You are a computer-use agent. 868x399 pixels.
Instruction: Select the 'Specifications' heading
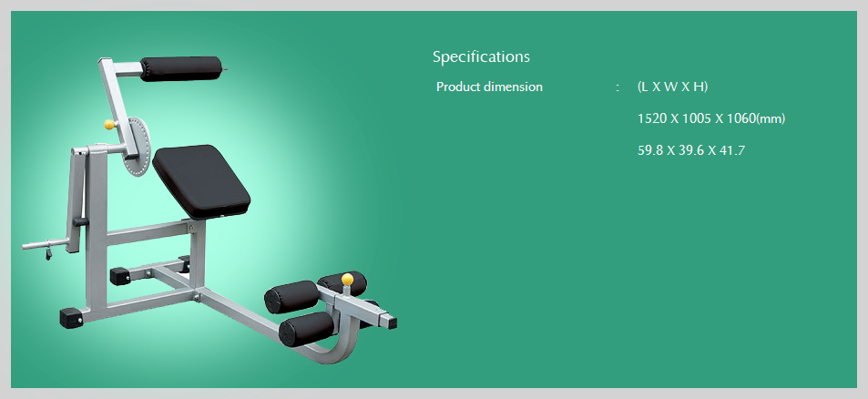[481, 57]
